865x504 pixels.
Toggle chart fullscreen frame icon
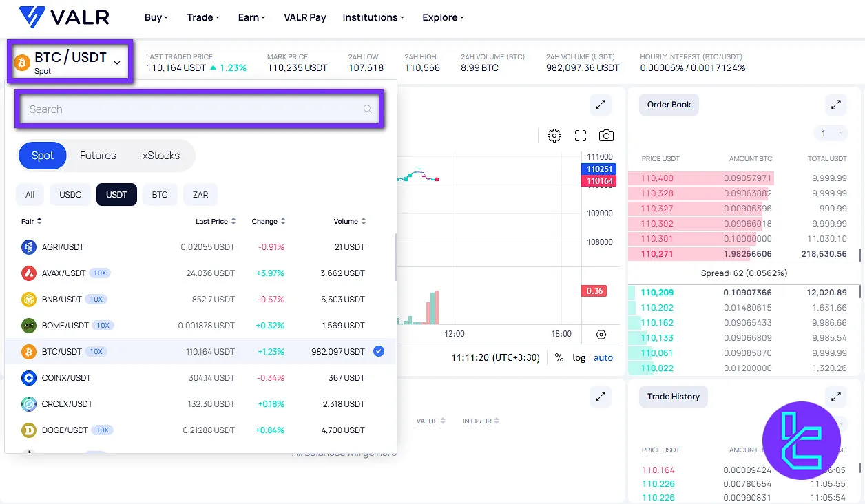581,136
